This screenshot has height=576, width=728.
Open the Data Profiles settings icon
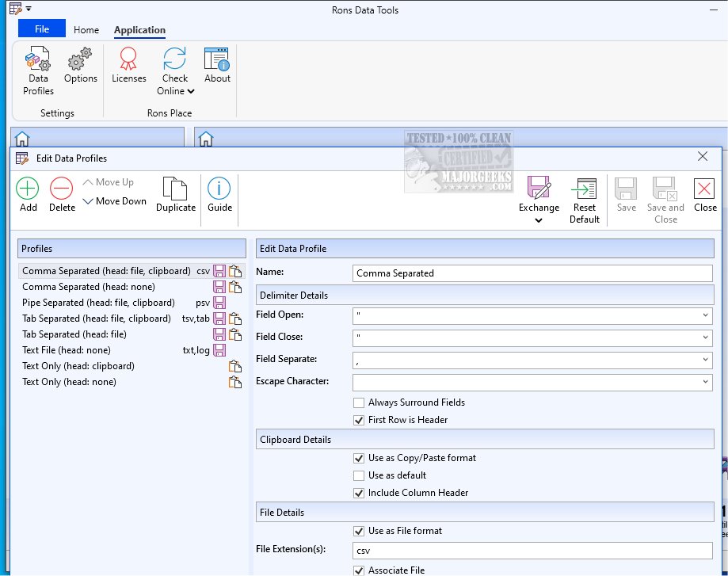(x=37, y=59)
